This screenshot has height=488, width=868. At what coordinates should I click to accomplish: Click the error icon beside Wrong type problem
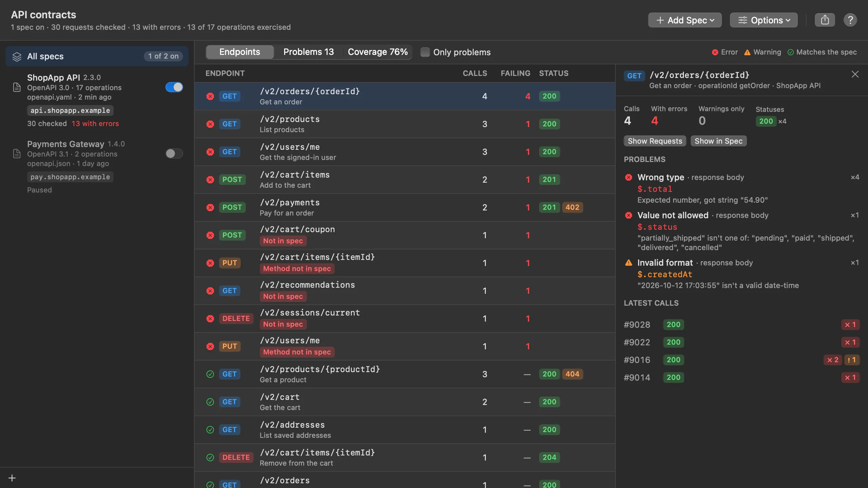point(629,177)
